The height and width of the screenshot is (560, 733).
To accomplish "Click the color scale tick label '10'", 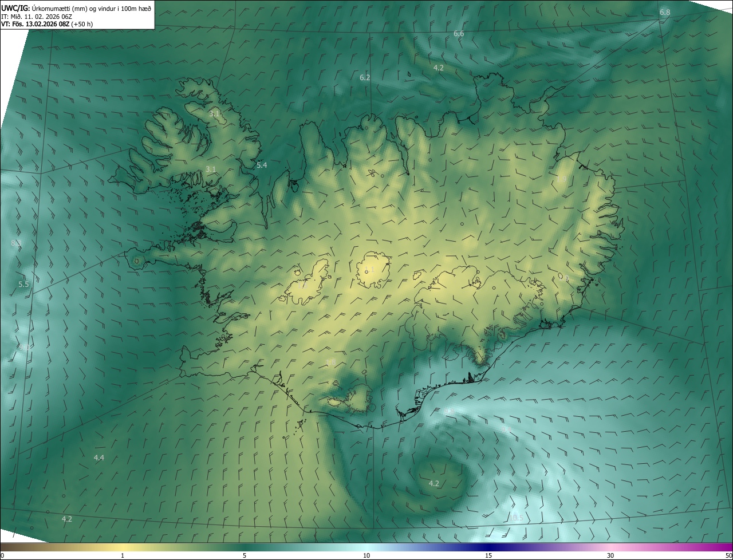I will (366, 555).
